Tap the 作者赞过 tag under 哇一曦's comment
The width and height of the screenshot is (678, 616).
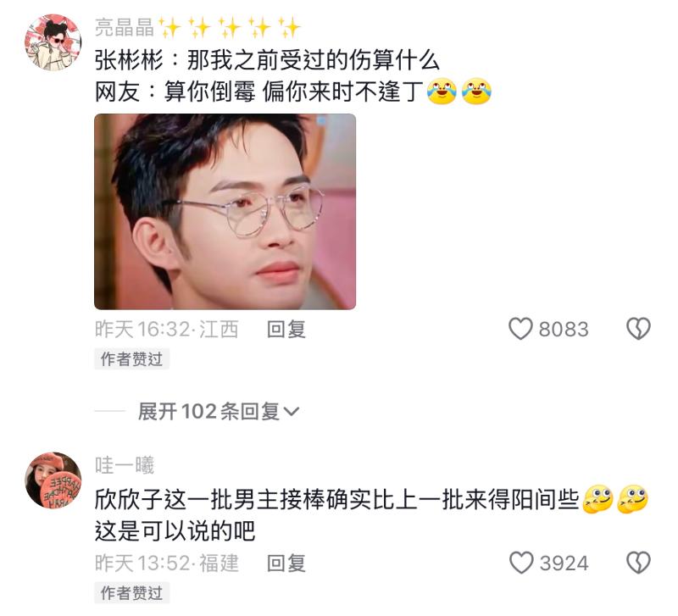[132, 593]
